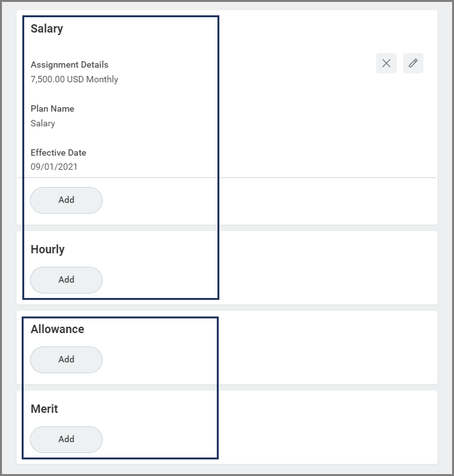Image resolution: width=454 pixels, height=476 pixels.
Task: Edit the Salary plan with pencil icon
Action: [x=413, y=63]
